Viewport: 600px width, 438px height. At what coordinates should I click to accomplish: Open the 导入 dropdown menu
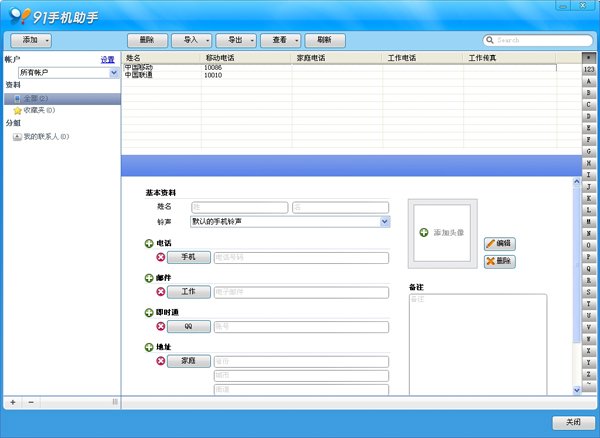point(191,40)
